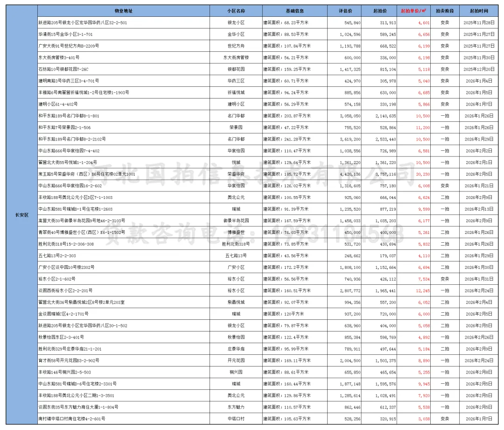
Task: Click red unit price 4,601
Action: point(424,23)
